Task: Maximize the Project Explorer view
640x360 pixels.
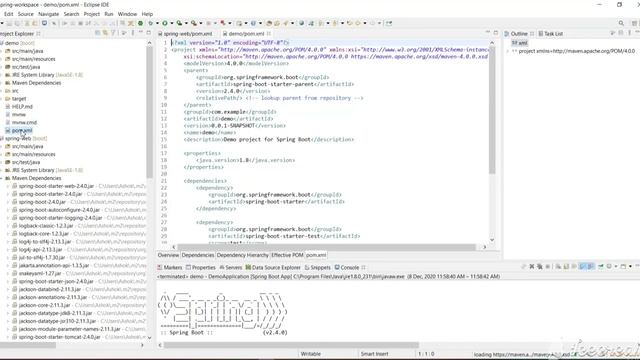Action: pos(149,33)
